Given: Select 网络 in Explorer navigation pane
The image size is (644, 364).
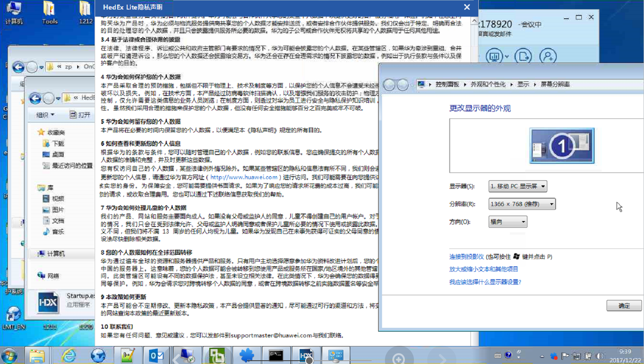Looking at the screenshot, I should [x=49, y=276].
